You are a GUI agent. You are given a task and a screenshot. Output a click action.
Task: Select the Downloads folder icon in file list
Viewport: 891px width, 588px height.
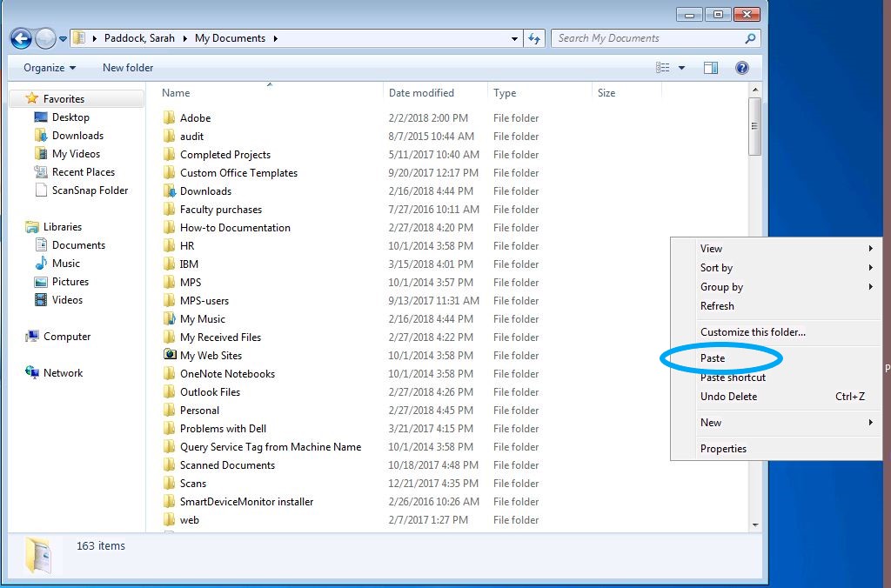point(169,190)
